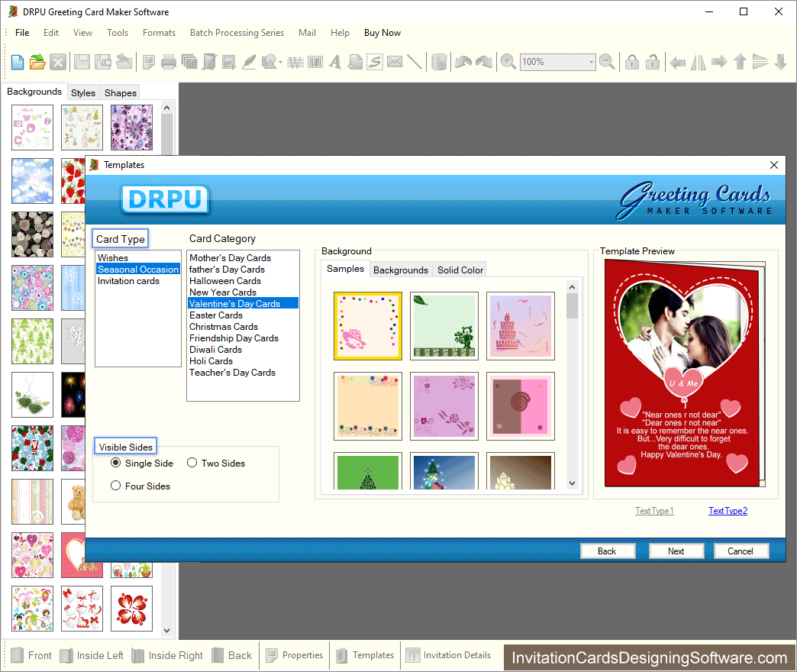Viewport: 797px width, 672px height.
Task: Close the Templates dialog
Action: pyautogui.click(x=773, y=165)
